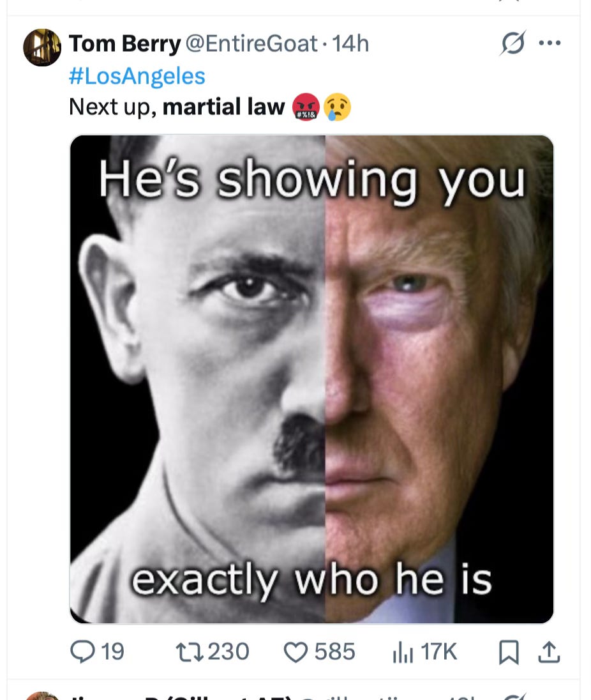This screenshot has width=591, height=700.
Task: Click the 19 replies count
Action: [x=113, y=652]
